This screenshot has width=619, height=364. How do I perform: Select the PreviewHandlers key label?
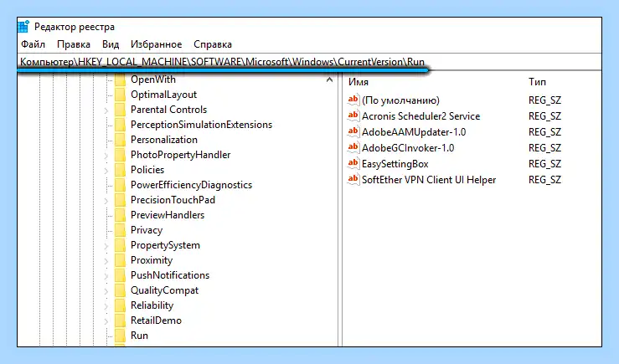[168, 215]
